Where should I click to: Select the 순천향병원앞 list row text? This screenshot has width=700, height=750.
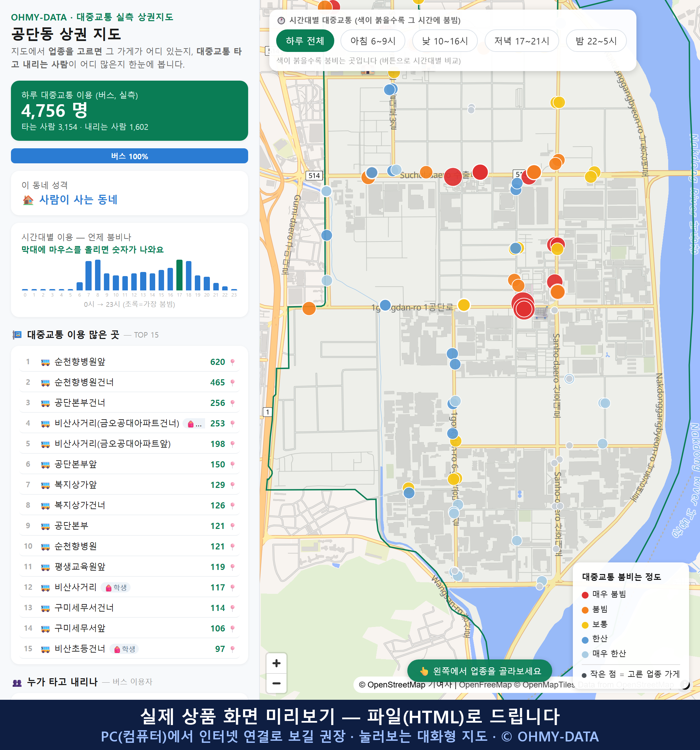point(80,362)
